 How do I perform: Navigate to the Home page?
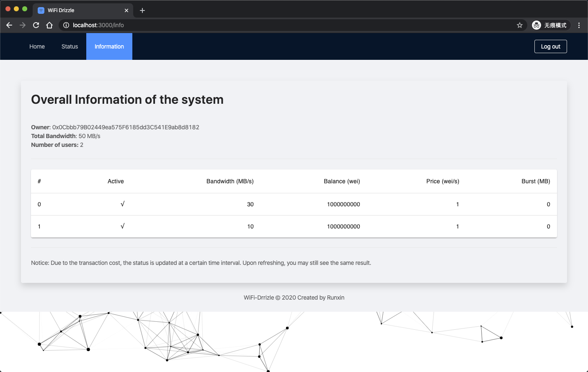(37, 46)
